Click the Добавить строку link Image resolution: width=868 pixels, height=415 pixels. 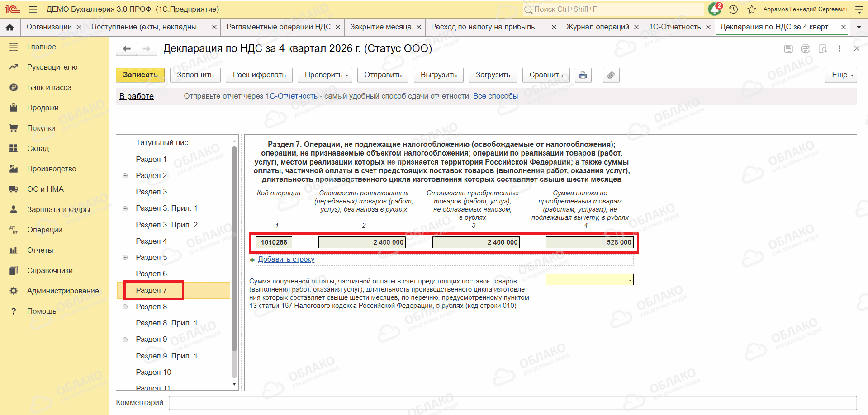286,259
